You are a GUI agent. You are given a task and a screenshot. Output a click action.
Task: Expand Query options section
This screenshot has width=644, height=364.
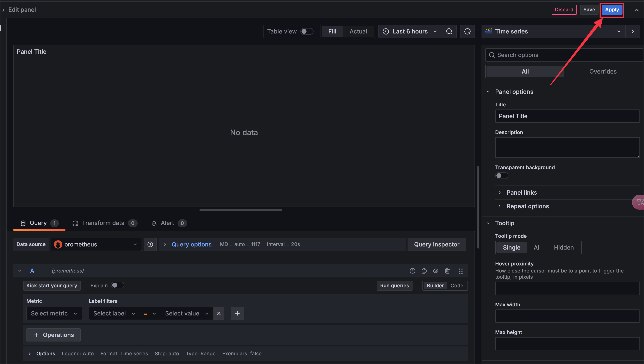[192, 244]
